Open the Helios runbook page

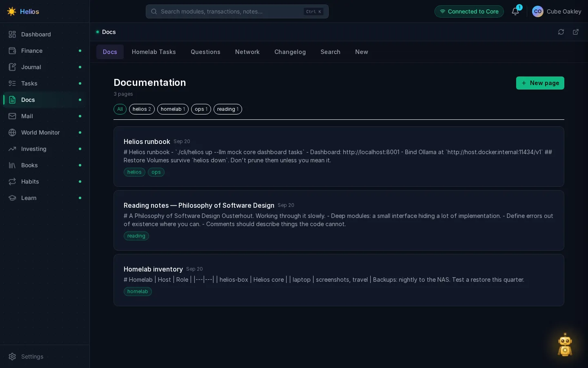339,157
